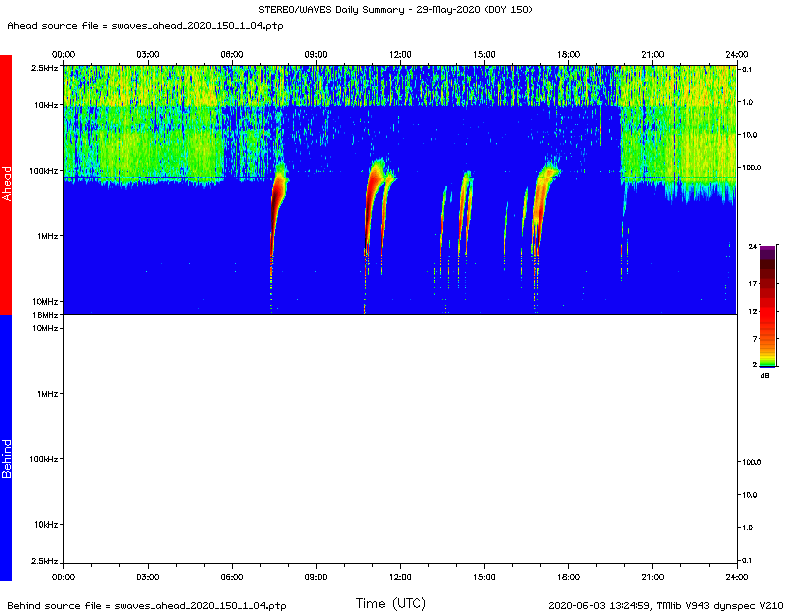Click the blue Behind side label bar
The height and width of the screenshot is (612, 792).
6,447
